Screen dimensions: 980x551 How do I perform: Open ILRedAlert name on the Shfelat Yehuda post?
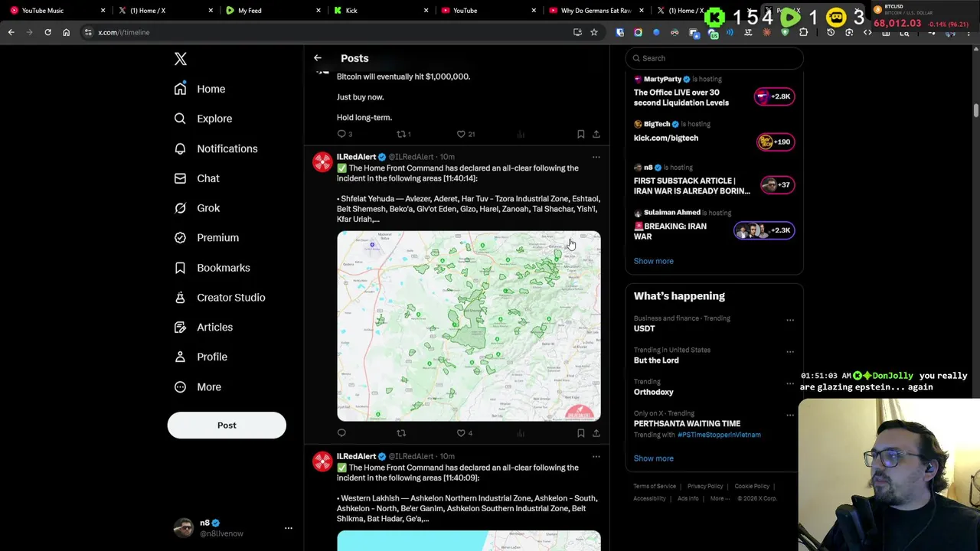356,157
